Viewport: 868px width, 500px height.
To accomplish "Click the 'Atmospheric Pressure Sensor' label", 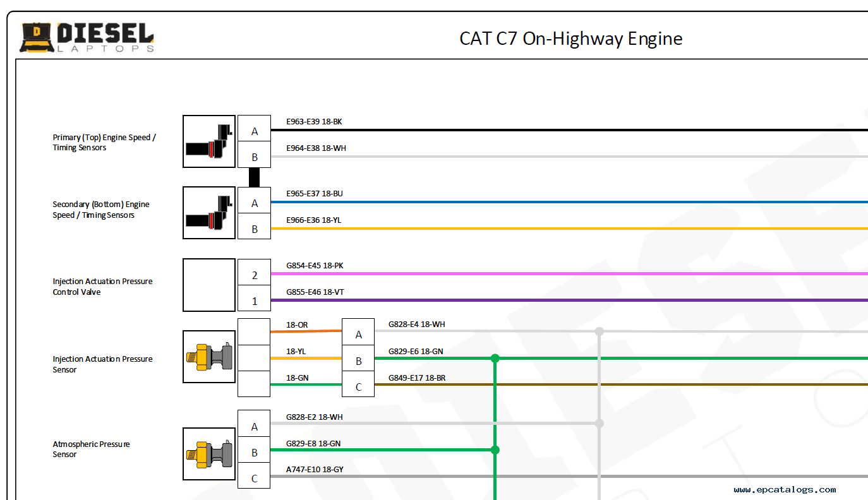I will 91,449.
